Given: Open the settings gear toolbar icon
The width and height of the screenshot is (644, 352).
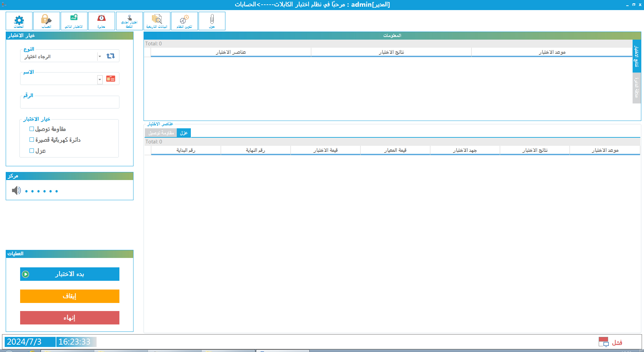Looking at the screenshot, I should coord(19,21).
